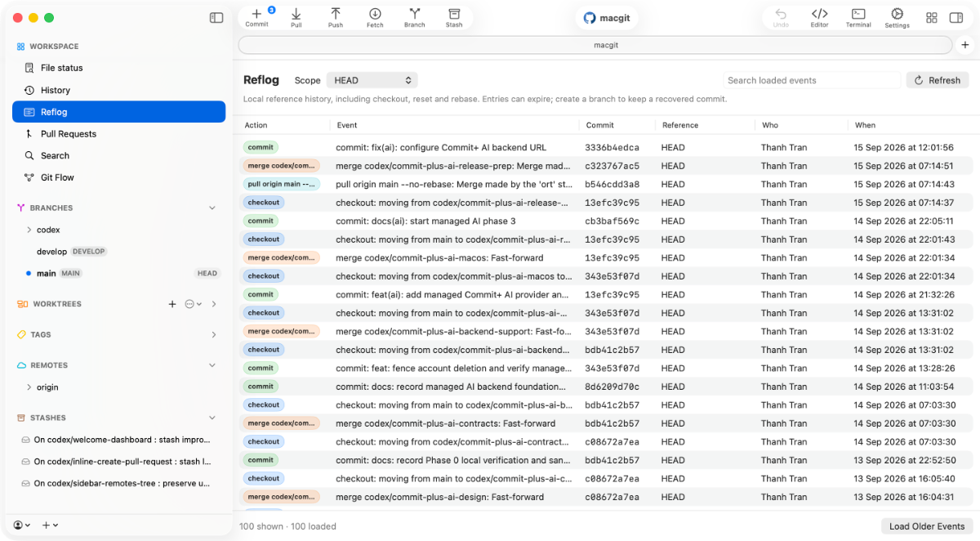Click the grid layout icon
This screenshot has height=541, width=980.
click(x=932, y=17)
